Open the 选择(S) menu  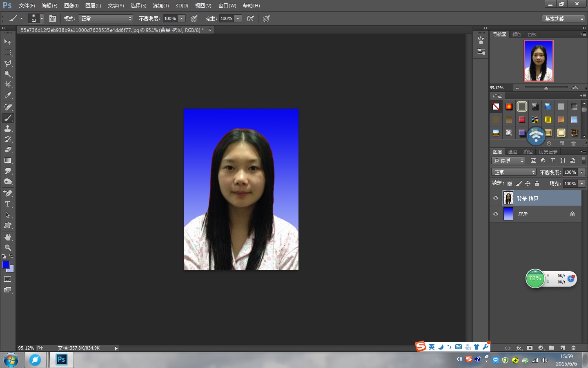point(138,6)
